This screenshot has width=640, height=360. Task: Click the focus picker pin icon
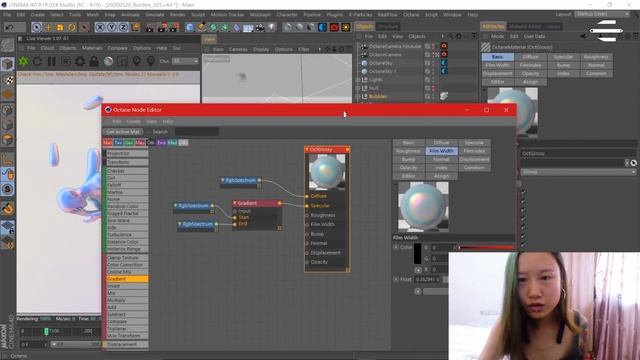point(136,62)
